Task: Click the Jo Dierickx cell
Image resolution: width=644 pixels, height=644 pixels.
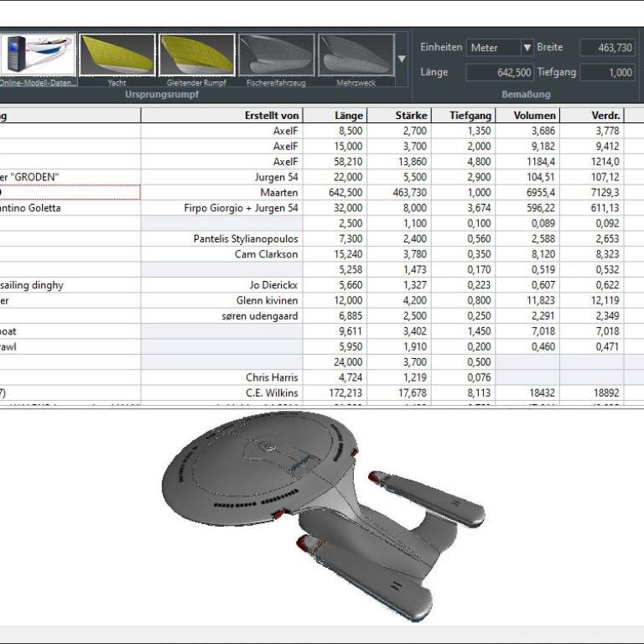Action: (221, 285)
